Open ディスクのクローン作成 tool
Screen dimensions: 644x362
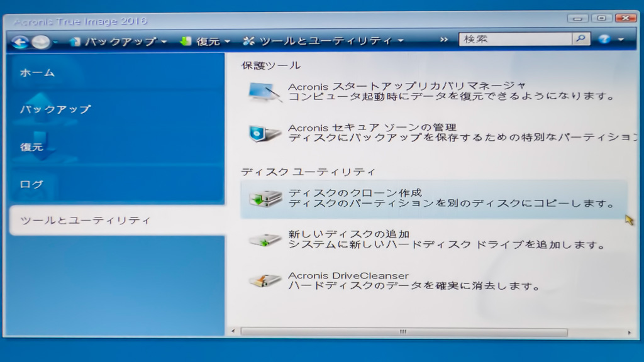coord(355,193)
